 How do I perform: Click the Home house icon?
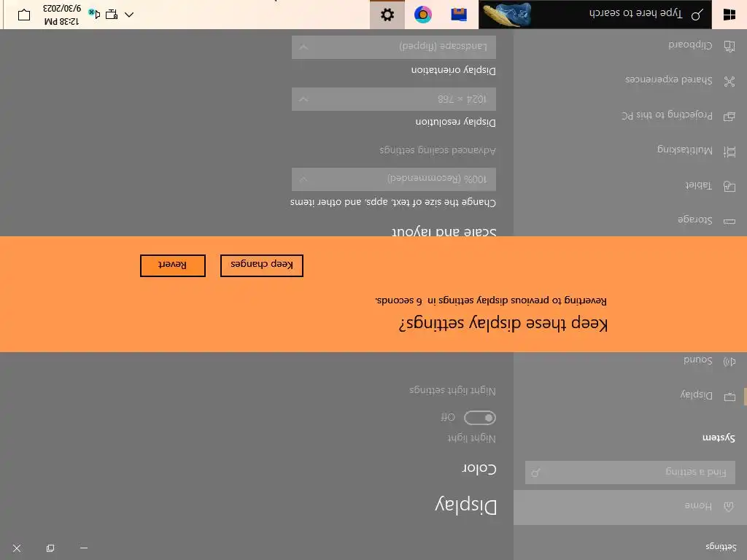point(729,507)
